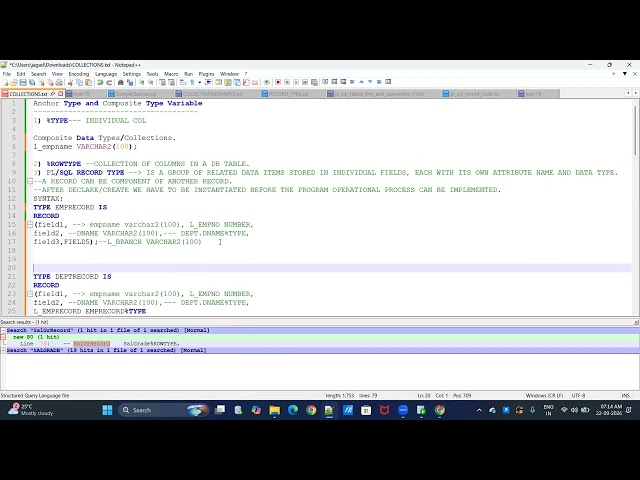Collapse the fold marker at line 23

pyautogui.click(x=30, y=294)
